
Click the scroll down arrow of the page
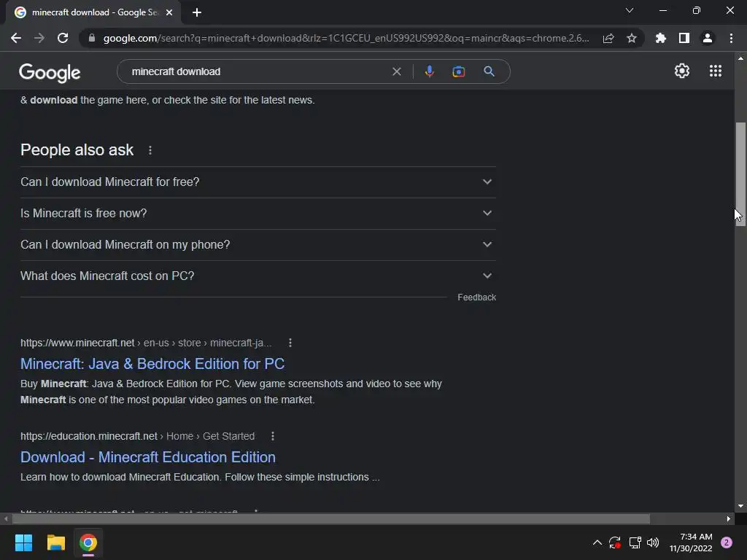(740, 506)
